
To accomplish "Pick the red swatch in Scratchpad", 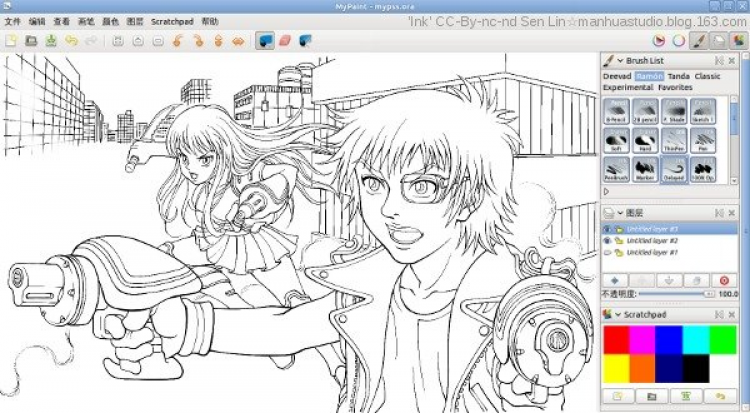I will tap(616, 340).
